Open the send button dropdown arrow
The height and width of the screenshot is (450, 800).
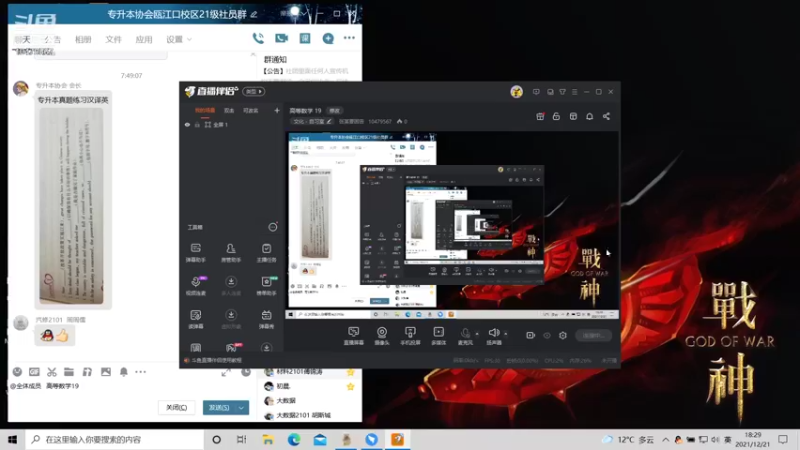[241, 407]
